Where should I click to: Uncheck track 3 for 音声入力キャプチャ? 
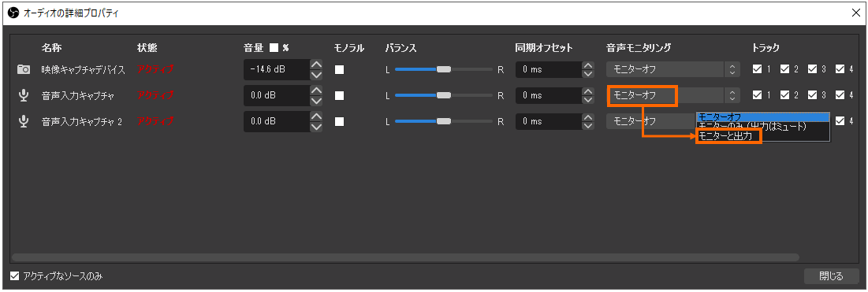click(812, 95)
